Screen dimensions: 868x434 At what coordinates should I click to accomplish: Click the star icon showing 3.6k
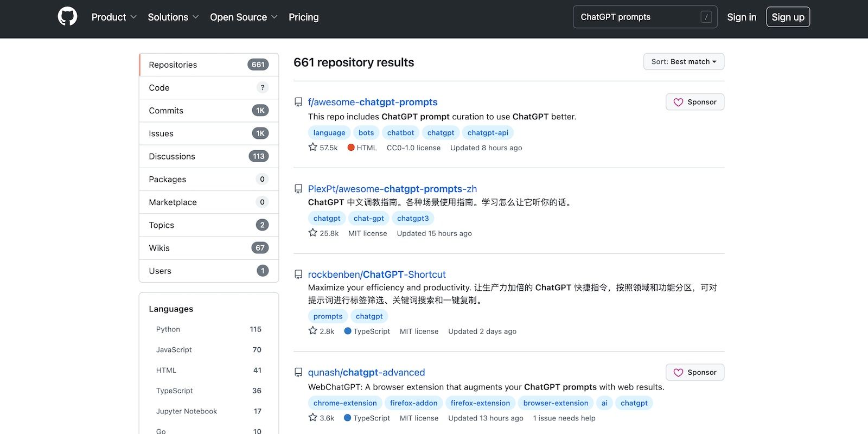[312, 417]
